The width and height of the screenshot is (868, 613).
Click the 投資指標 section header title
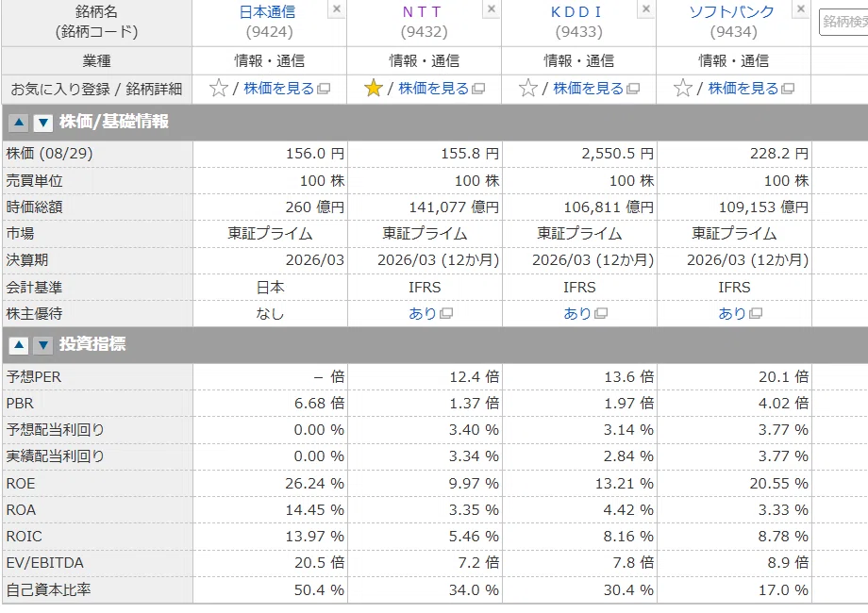(x=92, y=344)
